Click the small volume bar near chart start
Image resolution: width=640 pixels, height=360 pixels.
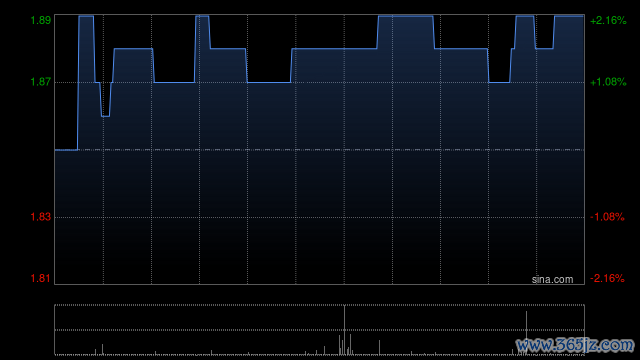[102, 349]
